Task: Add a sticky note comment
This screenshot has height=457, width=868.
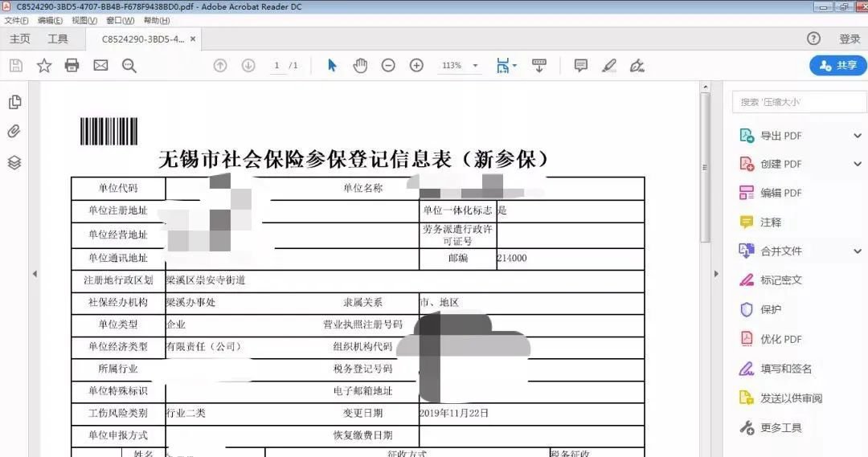Action: click(580, 66)
